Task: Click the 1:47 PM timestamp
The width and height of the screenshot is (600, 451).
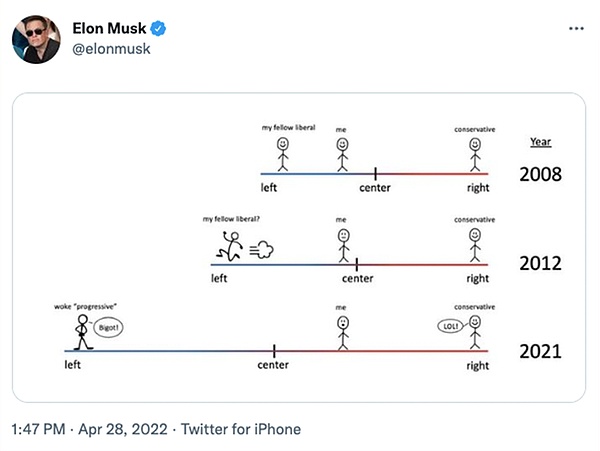Action: tap(38, 429)
